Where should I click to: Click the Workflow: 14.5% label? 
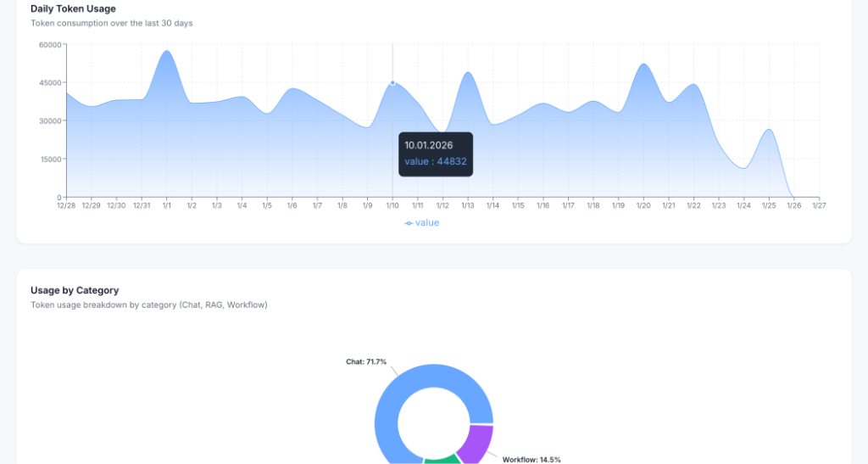click(x=531, y=459)
